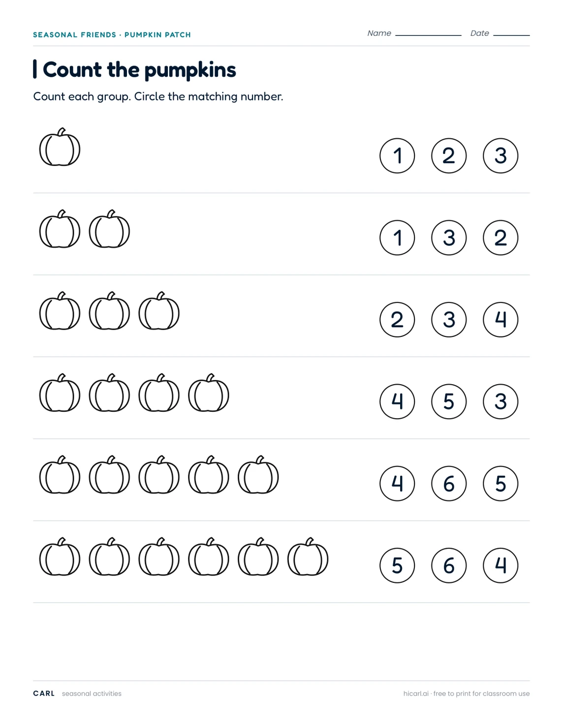This screenshot has width=563, height=728.
Task: Select circled number 6 in the fifth row
Action: pyautogui.click(x=449, y=484)
